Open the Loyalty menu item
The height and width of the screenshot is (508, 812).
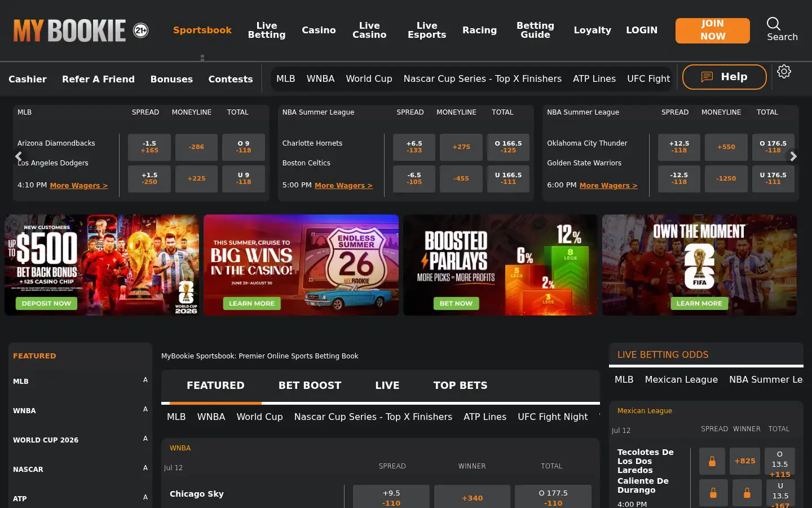(592, 30)
